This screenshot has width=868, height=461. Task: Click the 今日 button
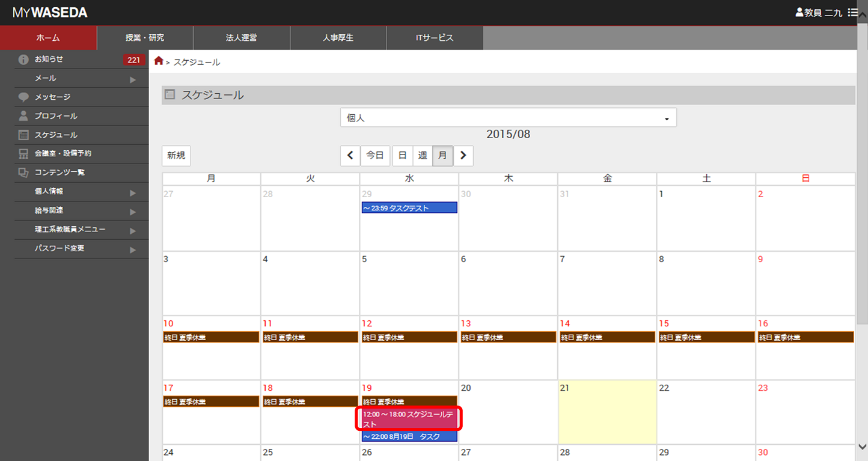tap(375, 156)
